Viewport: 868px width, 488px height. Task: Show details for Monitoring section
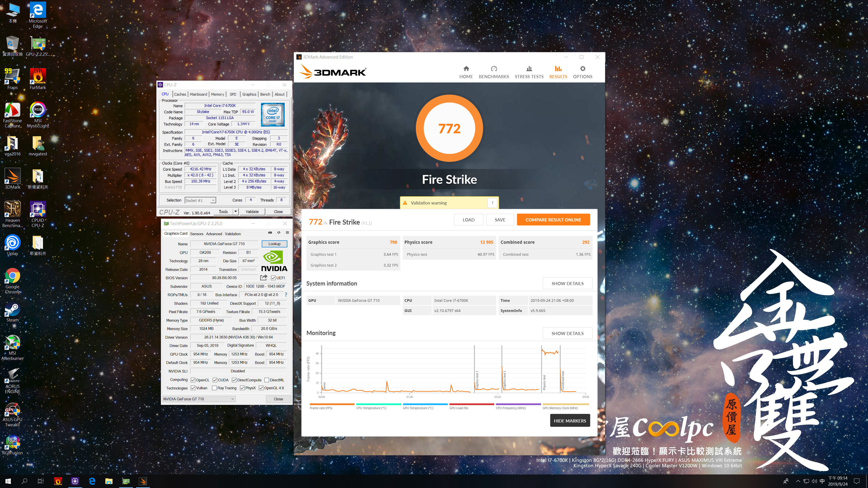pyautogui.click(x=567, y=333)
